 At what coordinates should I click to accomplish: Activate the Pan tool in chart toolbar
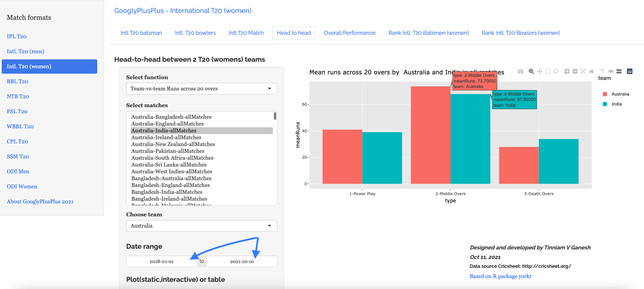540,71
